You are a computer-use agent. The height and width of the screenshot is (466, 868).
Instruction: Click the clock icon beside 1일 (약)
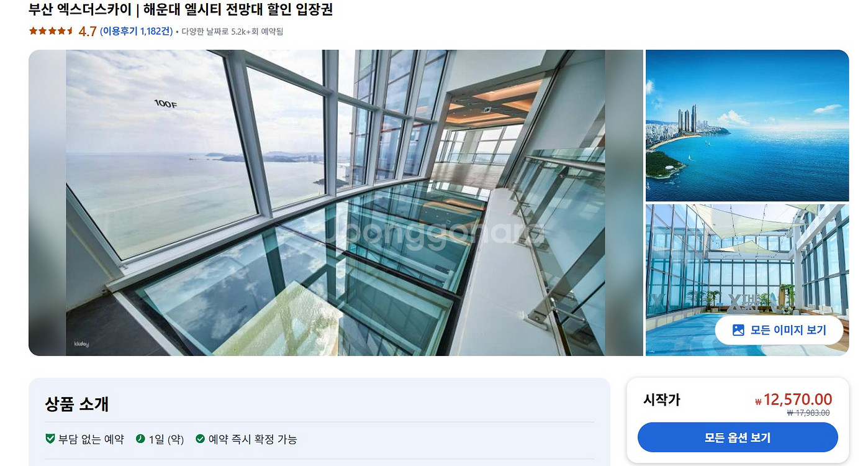click(x=140, y=439)
